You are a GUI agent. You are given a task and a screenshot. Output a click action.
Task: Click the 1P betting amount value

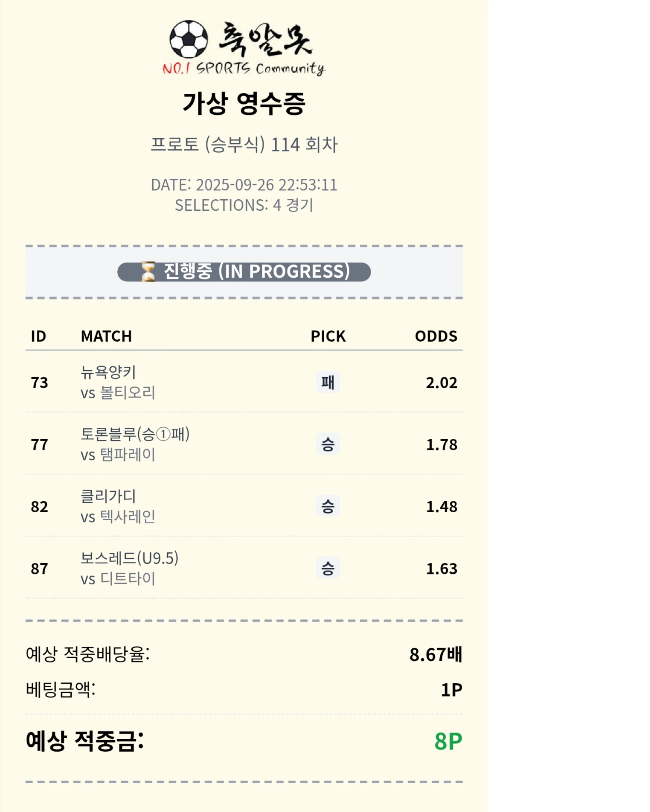[451, 690]
